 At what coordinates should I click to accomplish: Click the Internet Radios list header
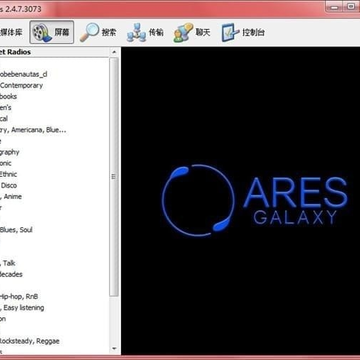tap(55, 52)
